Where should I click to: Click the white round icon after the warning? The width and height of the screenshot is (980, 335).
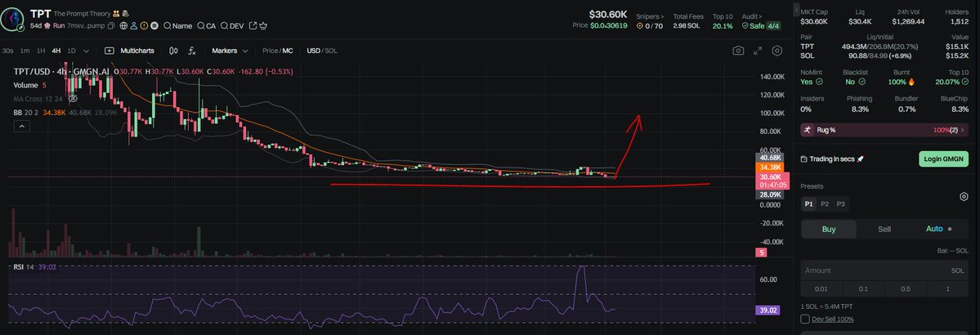pyautogui.click(x=154, y=25)
